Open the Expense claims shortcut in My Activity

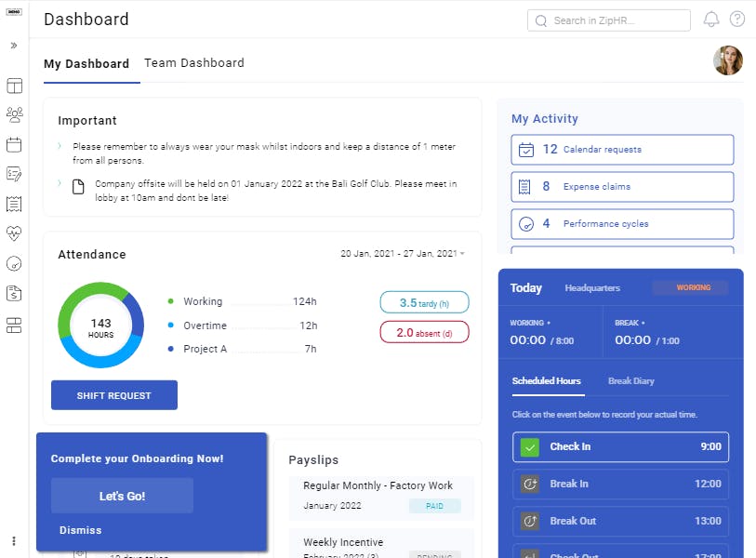click(x=621, y=186)
